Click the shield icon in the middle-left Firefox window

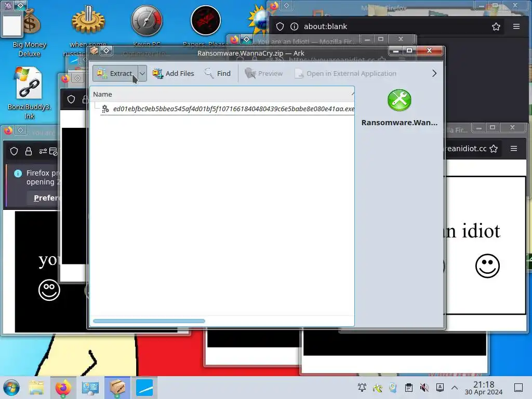point(71,99)
